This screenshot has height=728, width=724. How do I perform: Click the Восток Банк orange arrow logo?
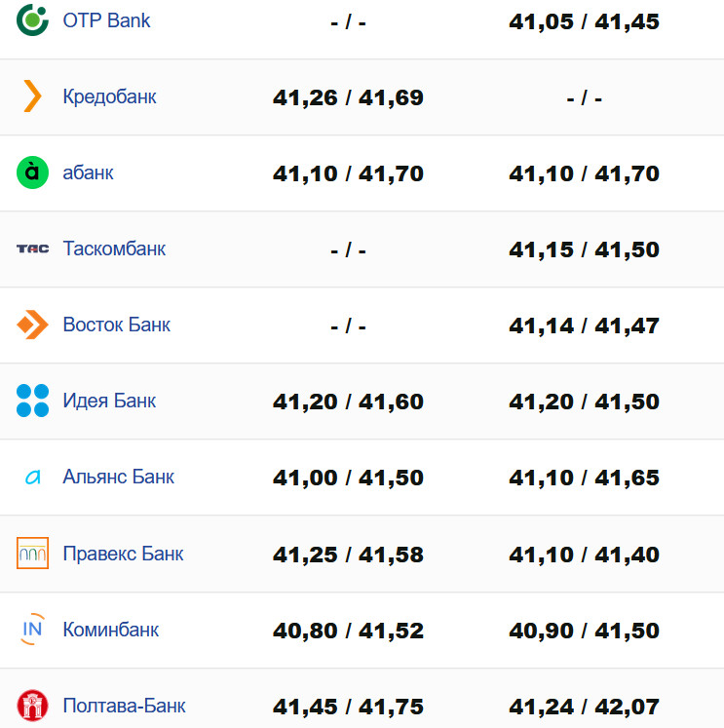pos(32,325)
